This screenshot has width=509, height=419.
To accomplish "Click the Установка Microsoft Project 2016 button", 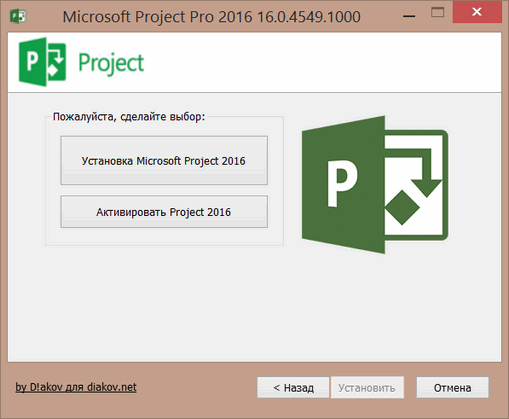I will (164, 160).
